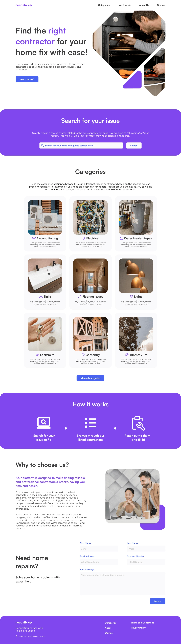Click the Internet / TV antenna icon
This screenshot has width=181, height=644.
click(x=127, y=355)
